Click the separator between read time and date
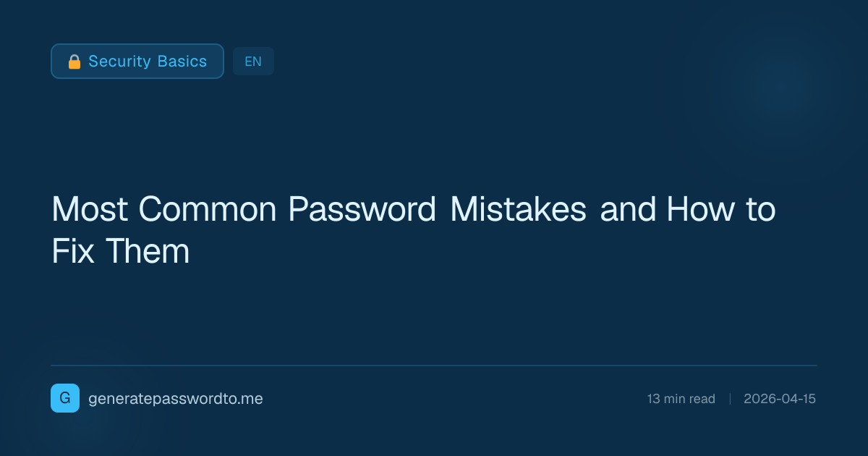 (x=730, y=399)
